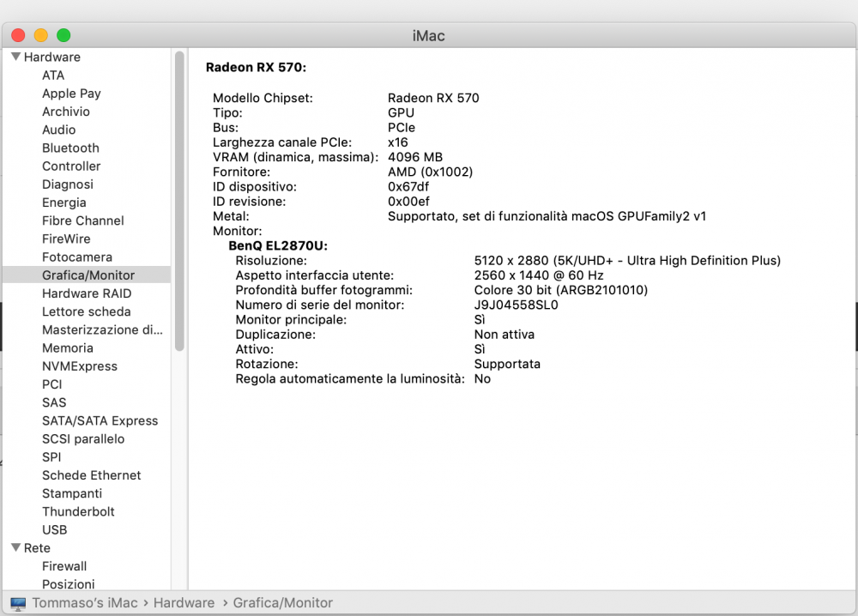Viewport: 858px width, 616px height.
Task: Click ID dispositivo value 0x67df
Action: pyautogui.click(x=408, y=186)
